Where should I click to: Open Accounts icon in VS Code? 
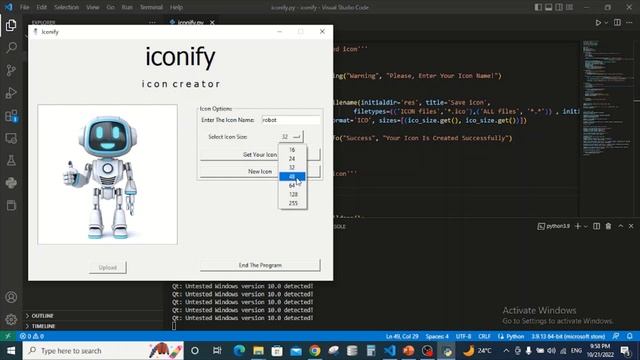coord(11,297)
